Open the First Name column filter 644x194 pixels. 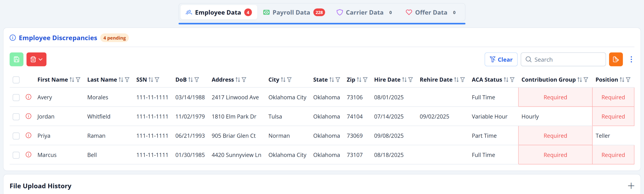coord(78,80)
